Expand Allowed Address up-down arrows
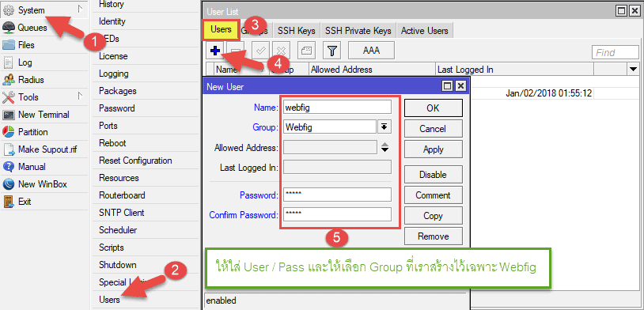 pos(385,147)
